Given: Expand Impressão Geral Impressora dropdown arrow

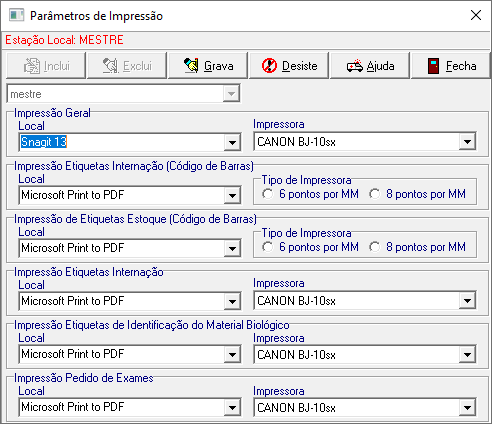Looking at the screenshot, I should coord(467,142).
